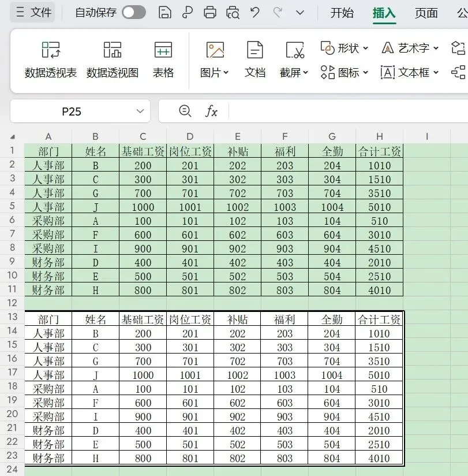Select column D header
The image size is (468, 476).
[190, 136]
